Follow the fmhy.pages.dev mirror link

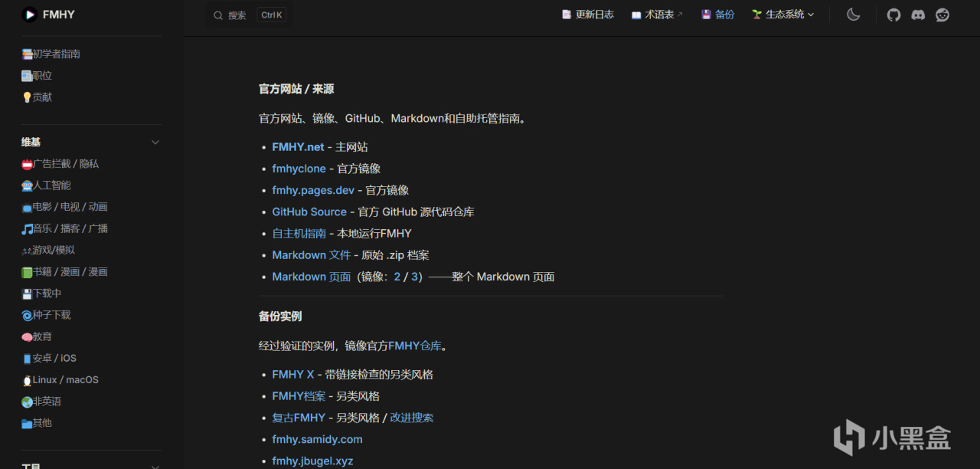pyautogui.click(x=313, y=190)
